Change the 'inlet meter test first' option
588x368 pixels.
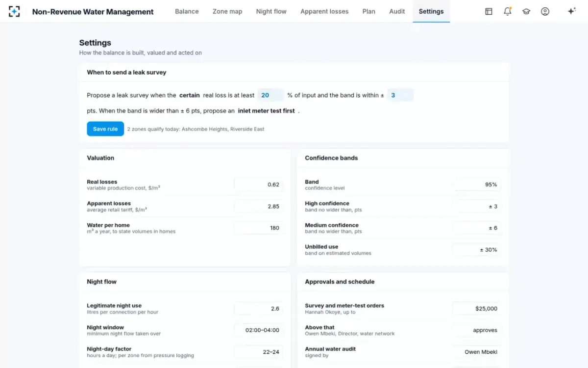(x=266, y=111)
